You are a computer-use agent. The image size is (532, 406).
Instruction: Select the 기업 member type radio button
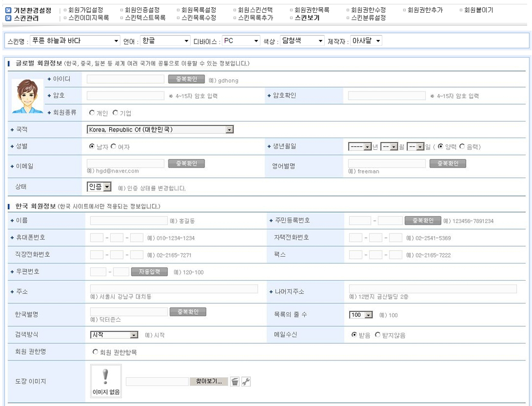click(115, 113)
